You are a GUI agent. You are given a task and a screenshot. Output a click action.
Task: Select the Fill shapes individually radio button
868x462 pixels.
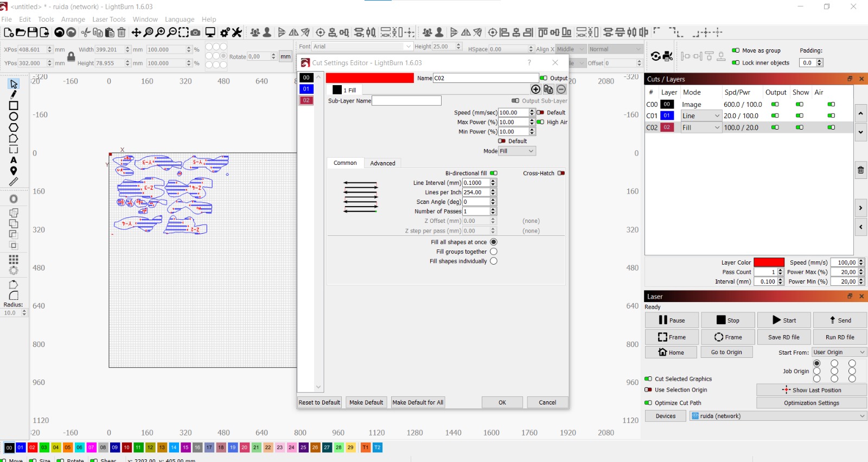[x=494, y=261]
